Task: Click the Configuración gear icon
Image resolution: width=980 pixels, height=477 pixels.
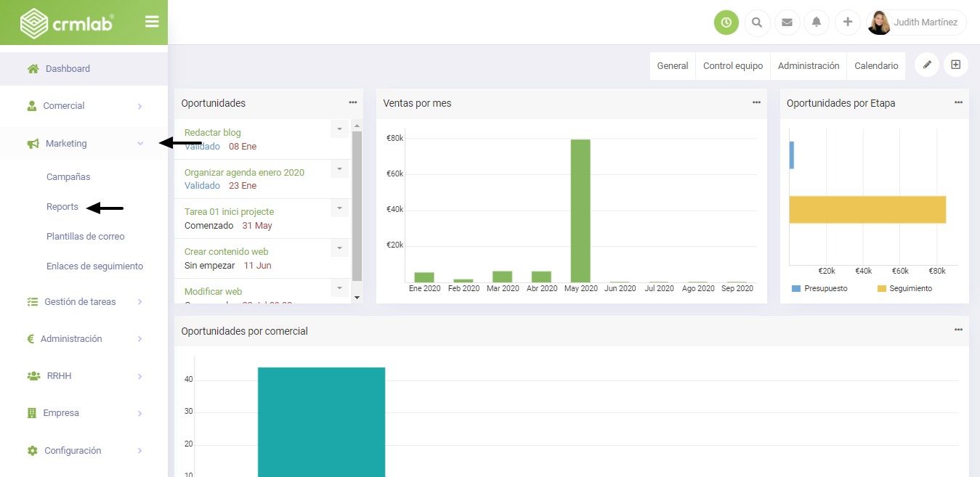Action: 33,451
